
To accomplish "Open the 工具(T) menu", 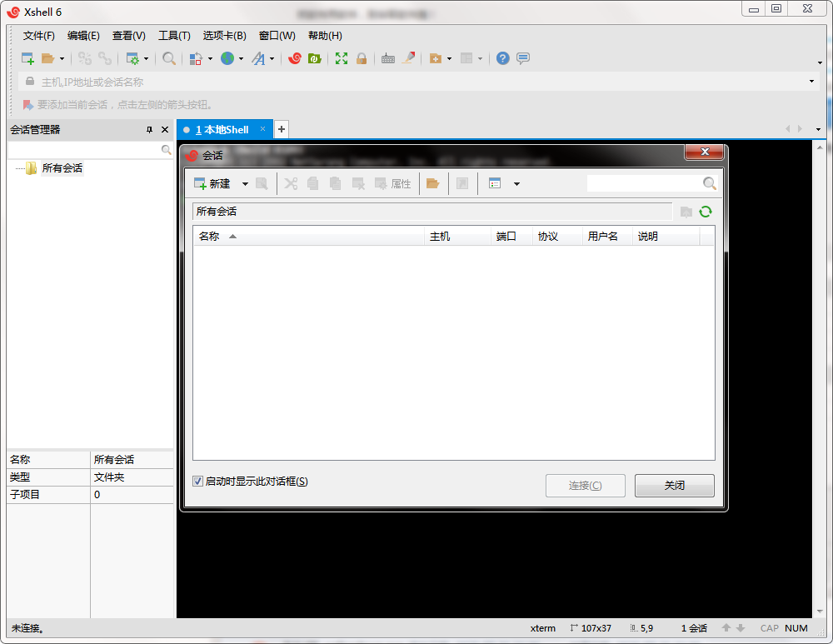I will [174, 36].
